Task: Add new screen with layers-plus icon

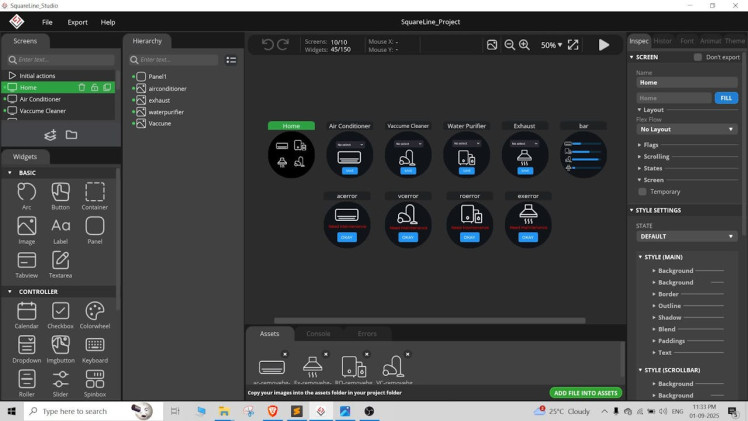Action: coord(50,135)
